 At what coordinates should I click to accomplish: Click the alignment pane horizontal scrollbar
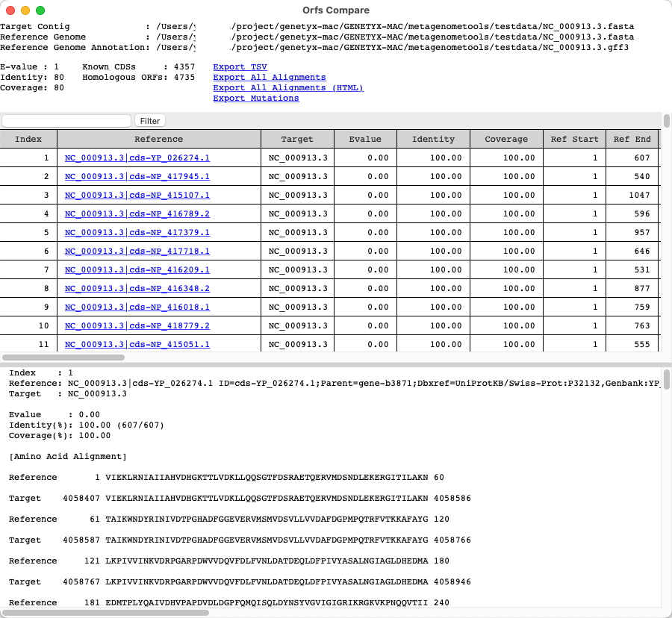(105, 613)
